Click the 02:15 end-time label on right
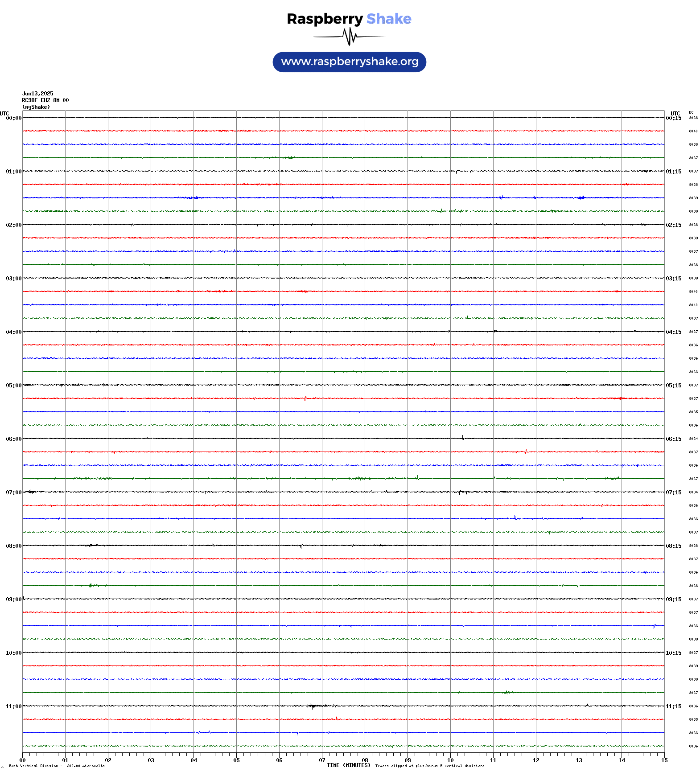 click(x=674, y=225)
